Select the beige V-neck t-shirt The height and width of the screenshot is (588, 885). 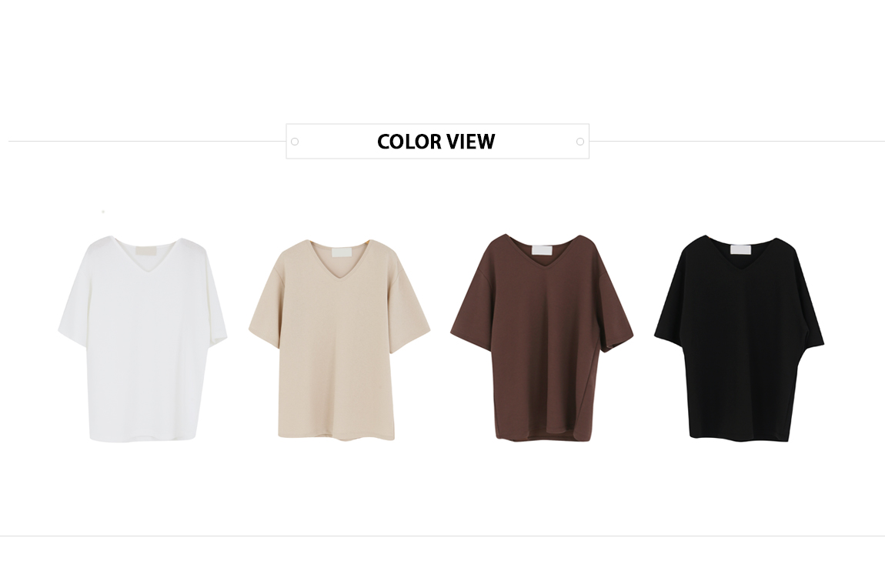339,339
